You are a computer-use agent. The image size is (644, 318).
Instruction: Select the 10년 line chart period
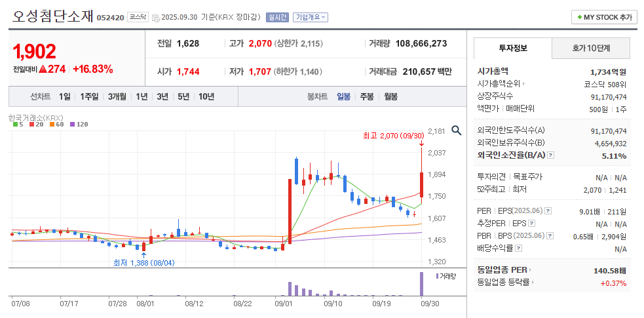coord(206,97)
